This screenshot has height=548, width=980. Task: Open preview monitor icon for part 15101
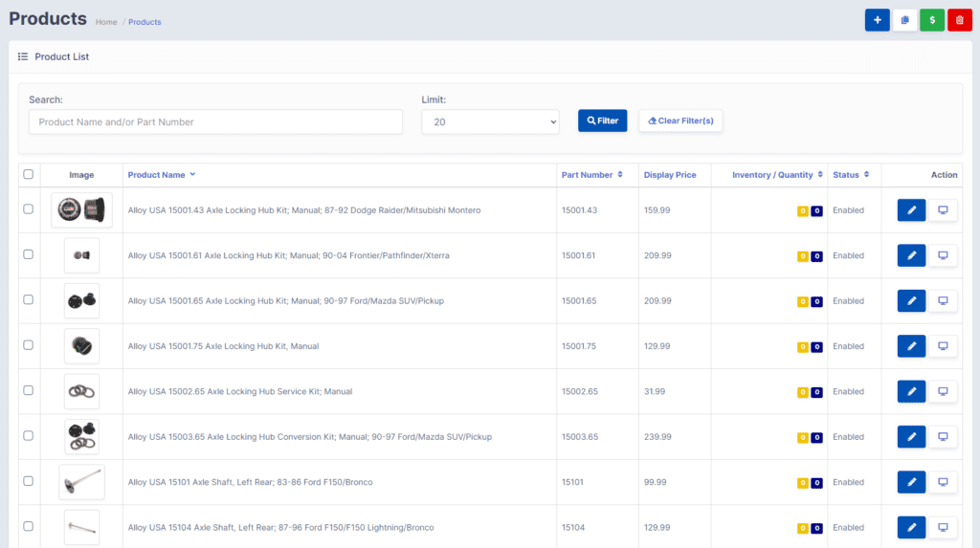(943, 482)
